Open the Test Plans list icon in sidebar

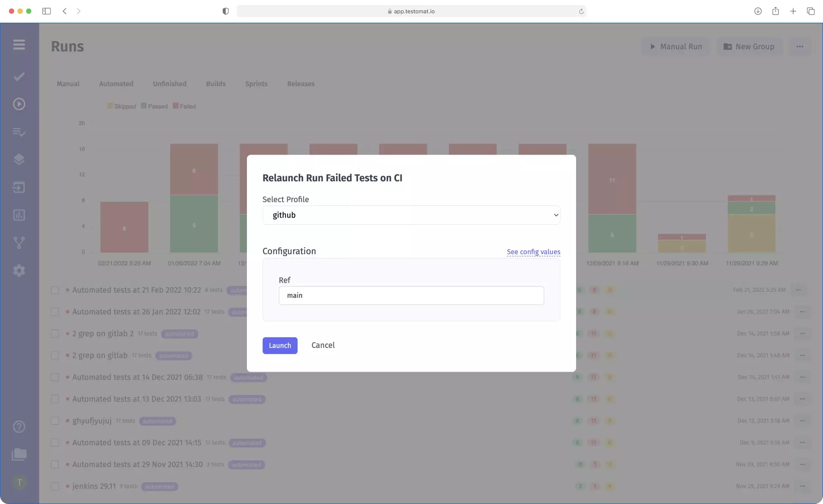click(x=19, y=132)
